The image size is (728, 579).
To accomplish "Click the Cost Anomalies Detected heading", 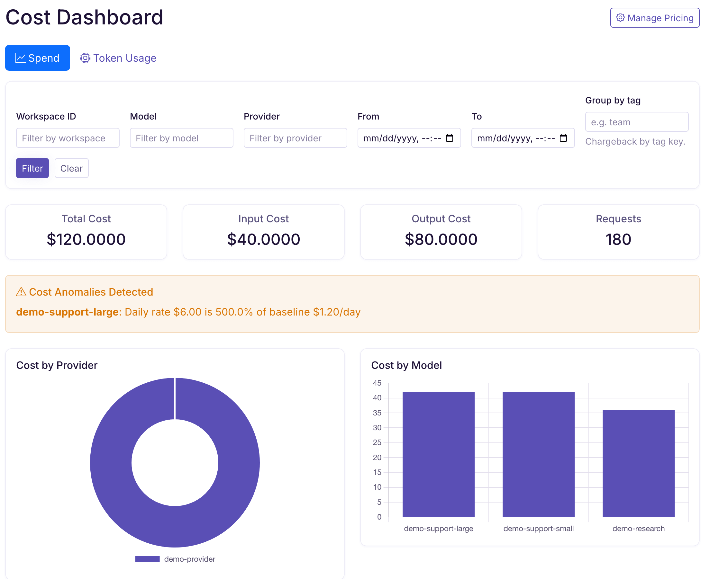I will pyautogui.click(x=91, y=292).
